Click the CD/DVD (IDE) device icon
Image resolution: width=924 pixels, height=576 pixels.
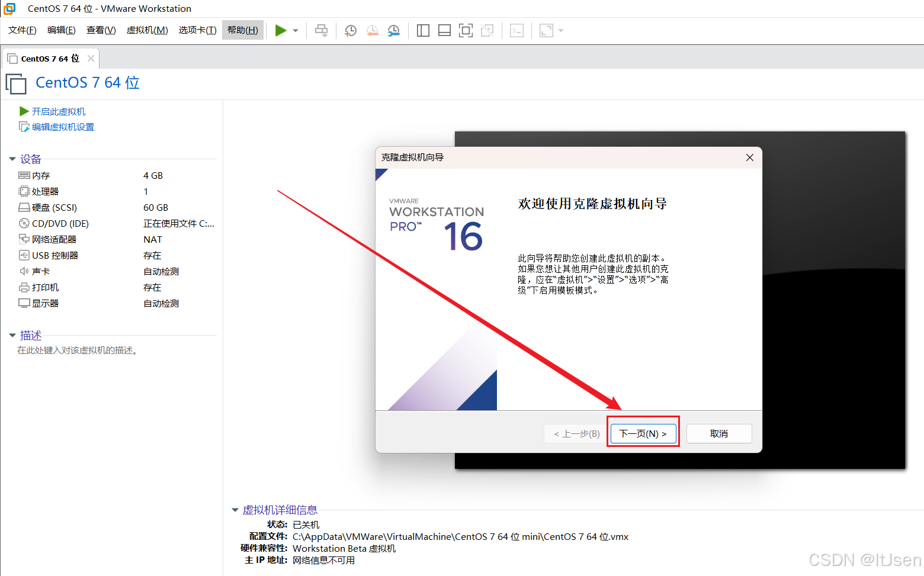point(24,223)
